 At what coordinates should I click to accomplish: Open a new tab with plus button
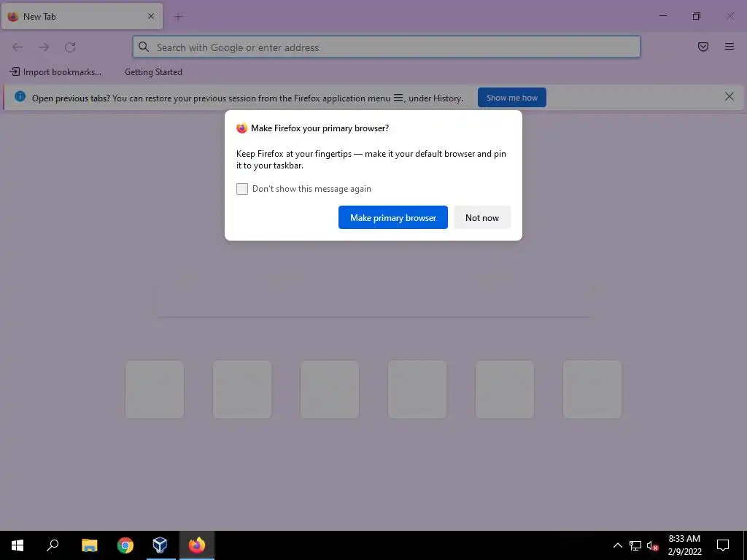[179, 17]
